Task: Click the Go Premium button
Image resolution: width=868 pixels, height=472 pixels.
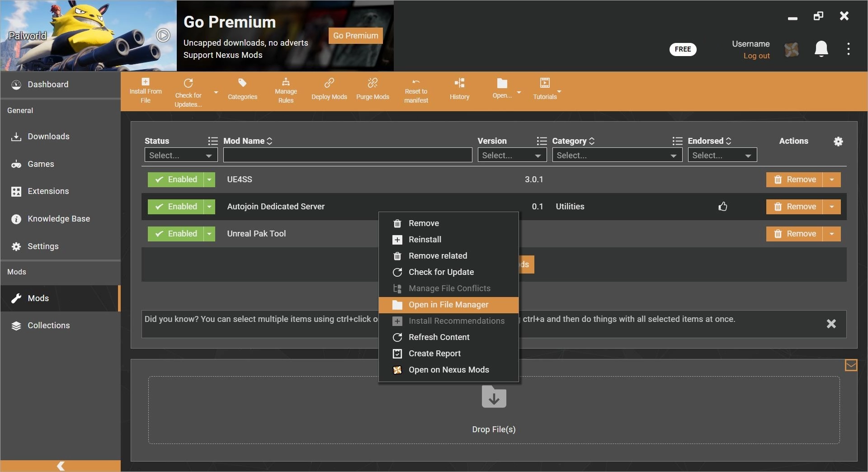Action: point(355,36)
